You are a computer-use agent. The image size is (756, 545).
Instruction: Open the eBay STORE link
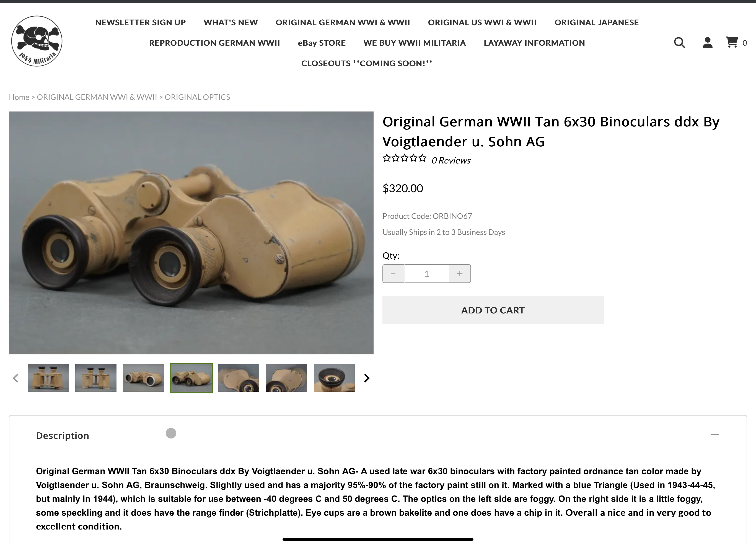(321, 43)
